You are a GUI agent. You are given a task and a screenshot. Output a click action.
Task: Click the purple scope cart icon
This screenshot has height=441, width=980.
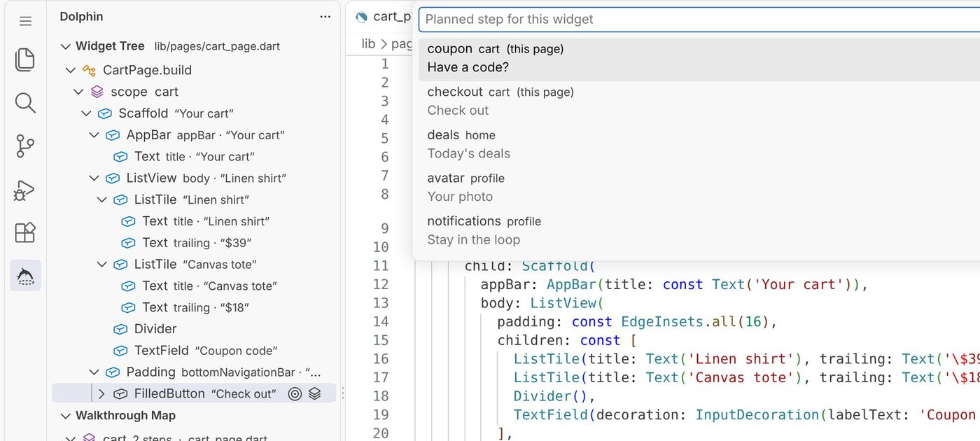(x=97, y=92)
